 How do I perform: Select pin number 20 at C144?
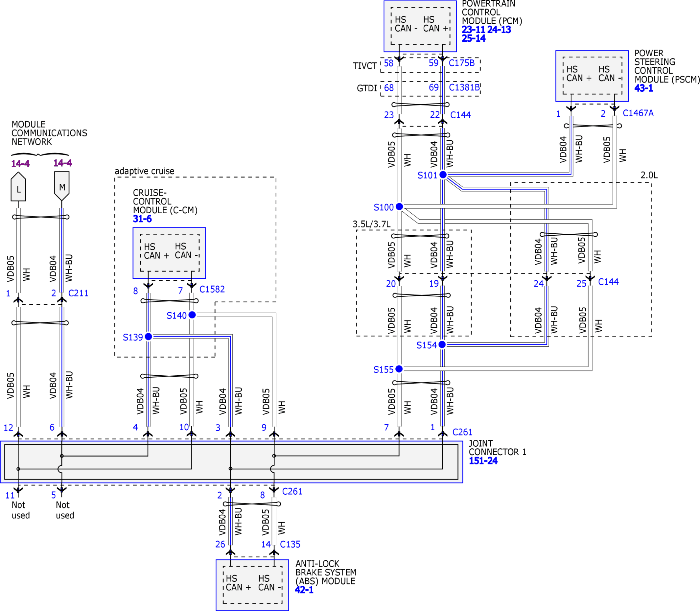(x=391, y=284)
